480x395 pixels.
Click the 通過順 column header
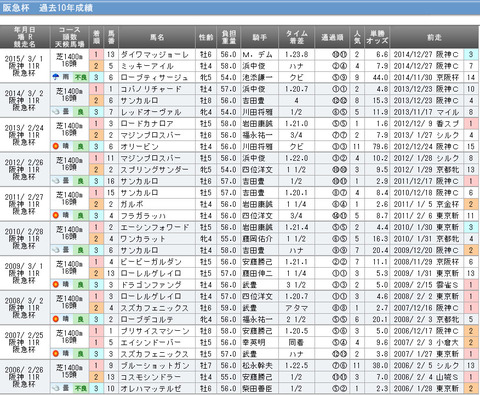pyautogui.click(x=332, y=37)
